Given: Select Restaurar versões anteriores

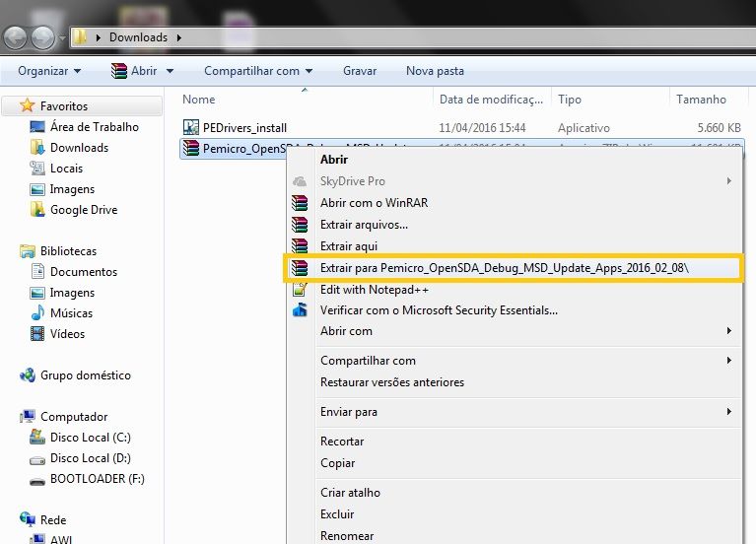Looking at the screenshot, I should click(514, 382).
